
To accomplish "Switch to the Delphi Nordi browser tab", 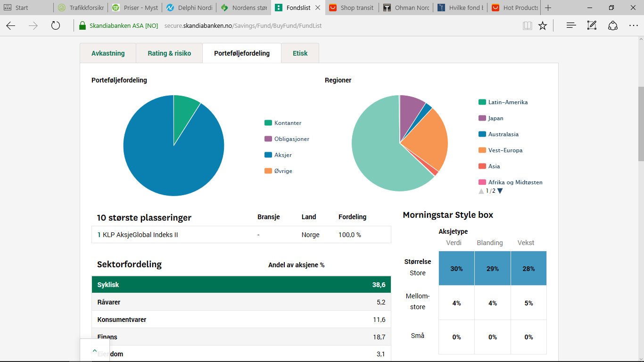I will (189, 8).
